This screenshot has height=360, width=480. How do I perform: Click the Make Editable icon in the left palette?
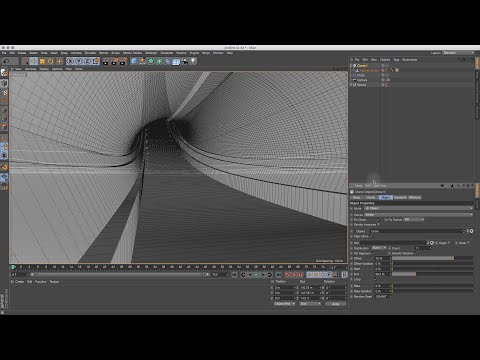click(x=4, y=73)
